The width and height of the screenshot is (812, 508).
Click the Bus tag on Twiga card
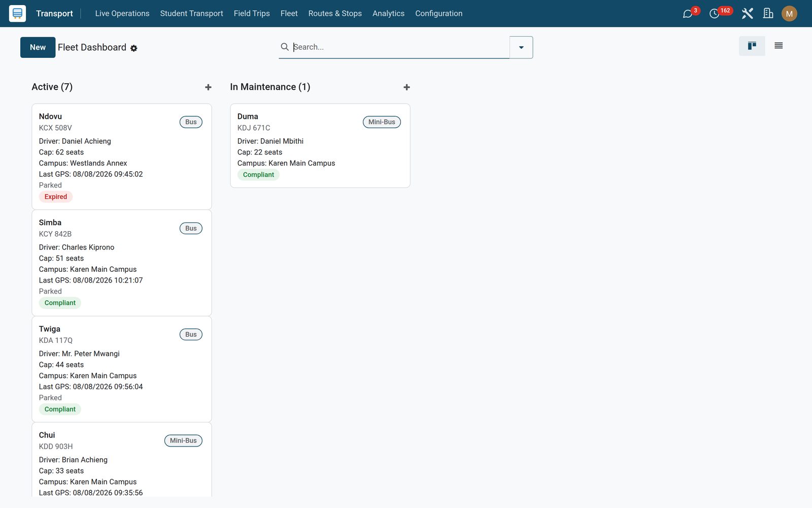point(191,334)
